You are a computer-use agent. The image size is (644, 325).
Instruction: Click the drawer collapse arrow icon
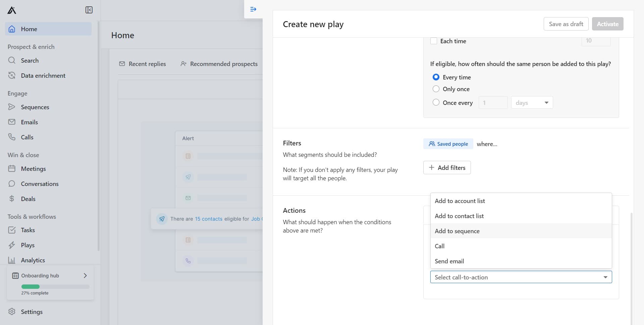[x=253, y=9]
